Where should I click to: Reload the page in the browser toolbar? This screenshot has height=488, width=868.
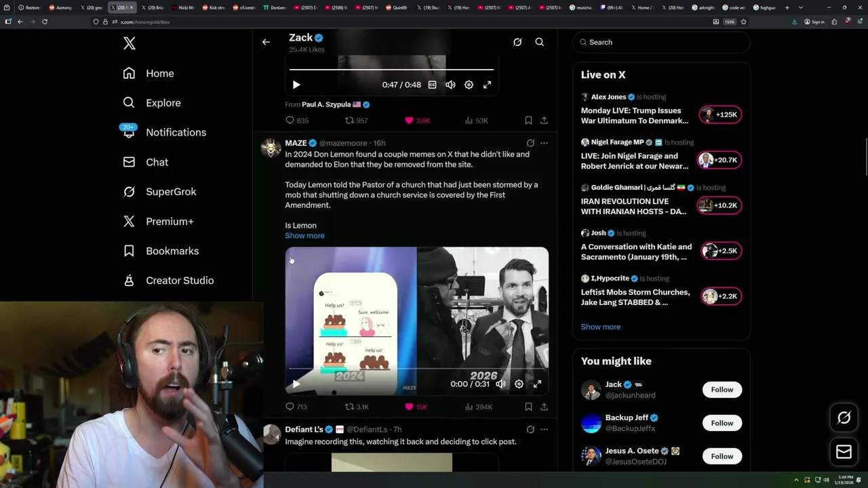pos(45,22)
